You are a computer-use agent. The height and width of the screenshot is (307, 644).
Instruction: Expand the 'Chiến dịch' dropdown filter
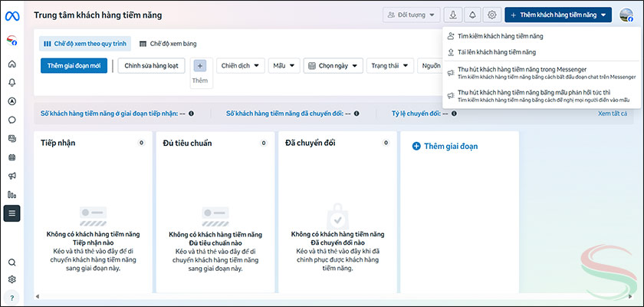[240, 66]
